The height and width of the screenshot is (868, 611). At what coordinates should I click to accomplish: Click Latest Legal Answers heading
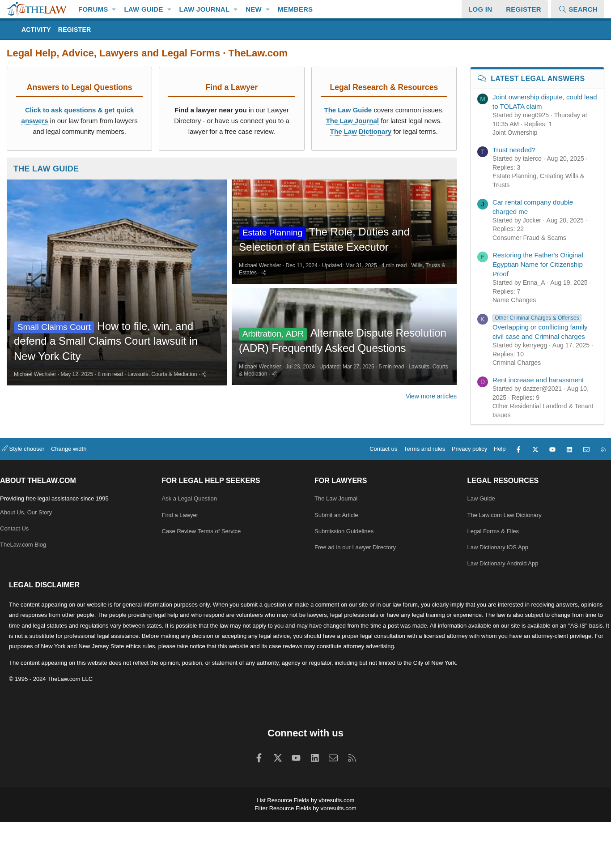pyautogui.click(x=538, y=78)
